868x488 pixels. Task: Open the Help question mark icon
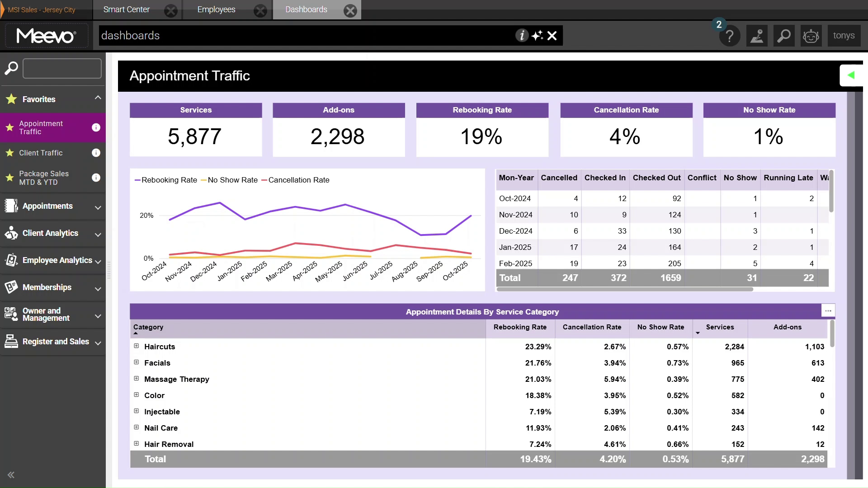729,36
